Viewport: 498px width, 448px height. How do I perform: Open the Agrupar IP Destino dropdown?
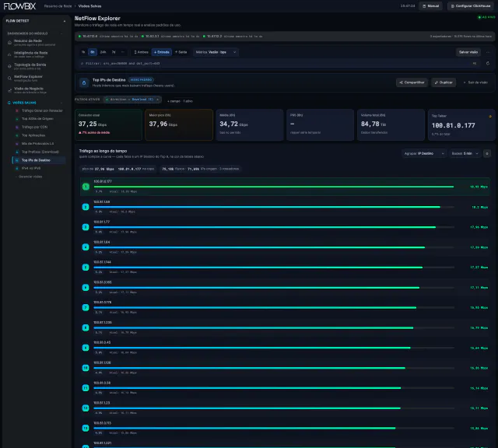[x=424, y=154]
